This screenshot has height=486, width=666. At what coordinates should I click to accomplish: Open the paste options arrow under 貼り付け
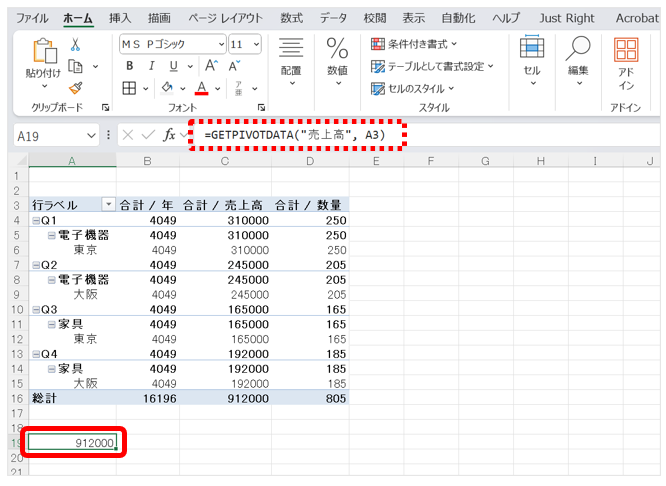[x=44, y=86]
